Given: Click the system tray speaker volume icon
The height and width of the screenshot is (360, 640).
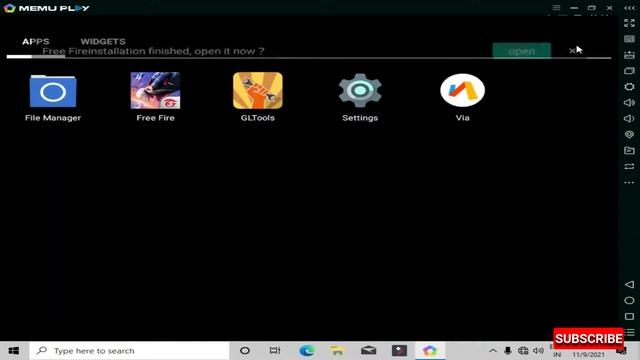Looking at the screenshot, I should 538,351.
